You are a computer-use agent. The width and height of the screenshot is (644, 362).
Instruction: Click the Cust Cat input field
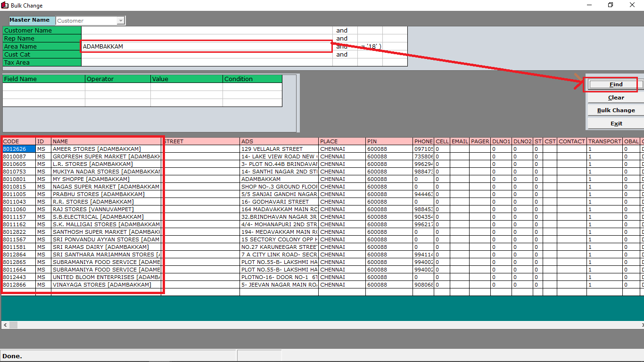pos(207,55)
